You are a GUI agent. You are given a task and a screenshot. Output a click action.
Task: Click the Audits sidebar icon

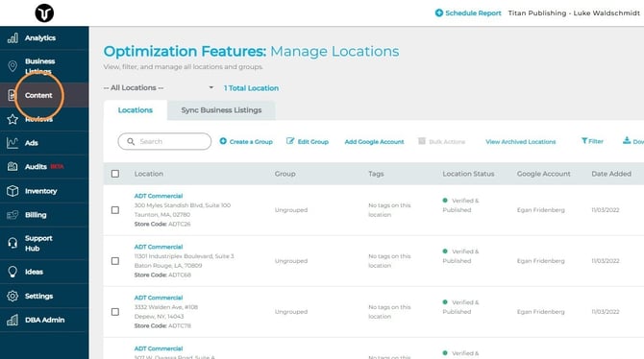[12, 167]
